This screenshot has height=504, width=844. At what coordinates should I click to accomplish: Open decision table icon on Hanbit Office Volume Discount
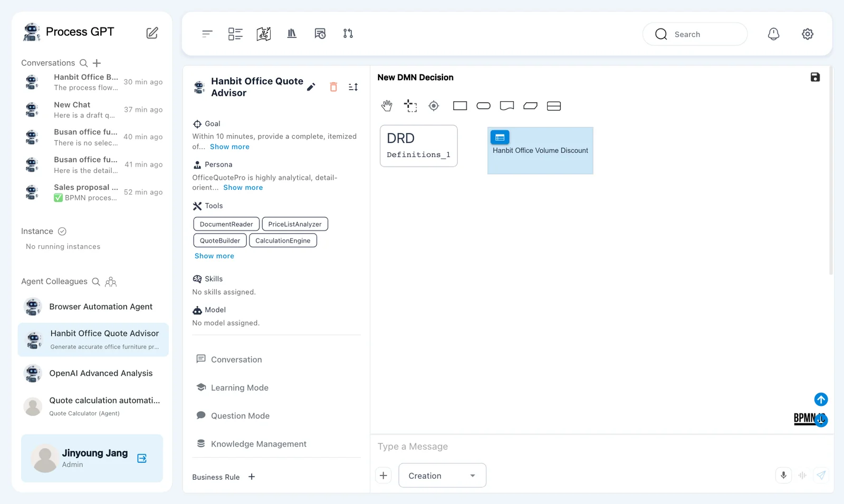500,138
